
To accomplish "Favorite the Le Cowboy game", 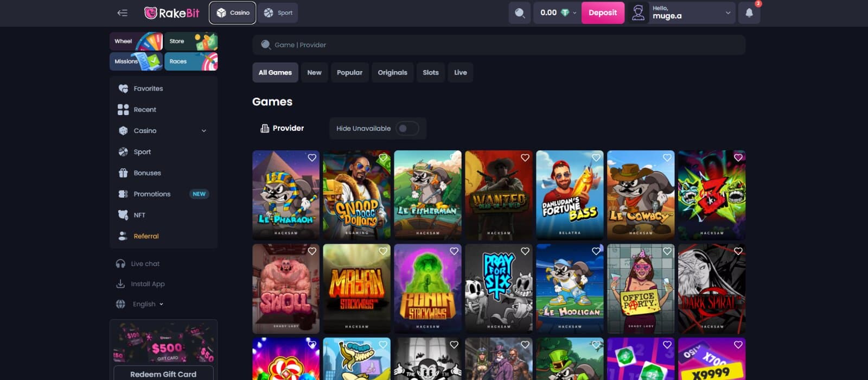I will 667,157.
